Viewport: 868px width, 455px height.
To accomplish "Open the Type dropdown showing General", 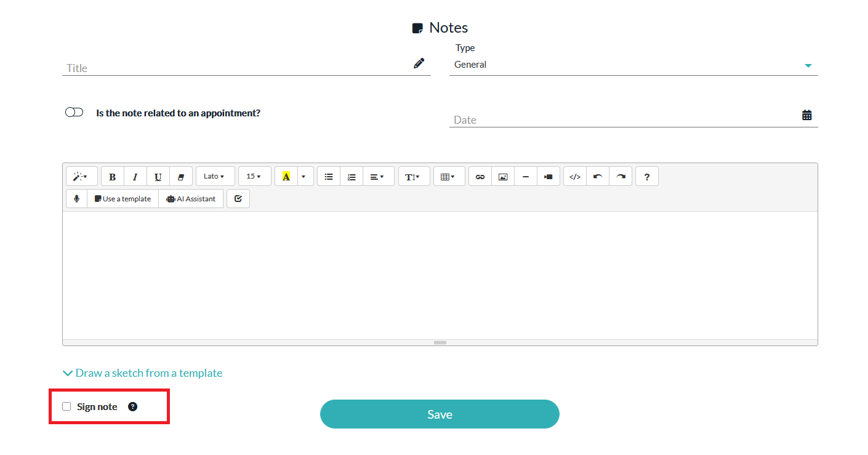I will 633,65.
